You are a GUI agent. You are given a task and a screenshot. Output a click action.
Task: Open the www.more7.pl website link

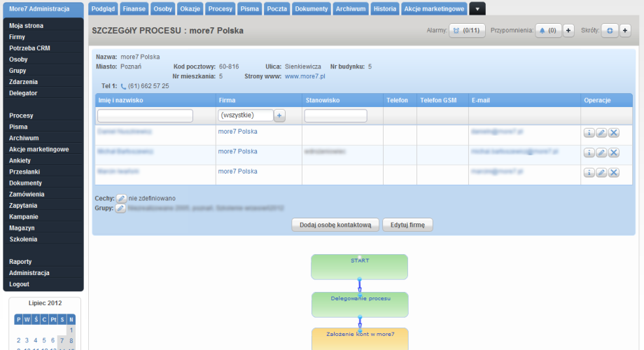(x=304, y=76)
